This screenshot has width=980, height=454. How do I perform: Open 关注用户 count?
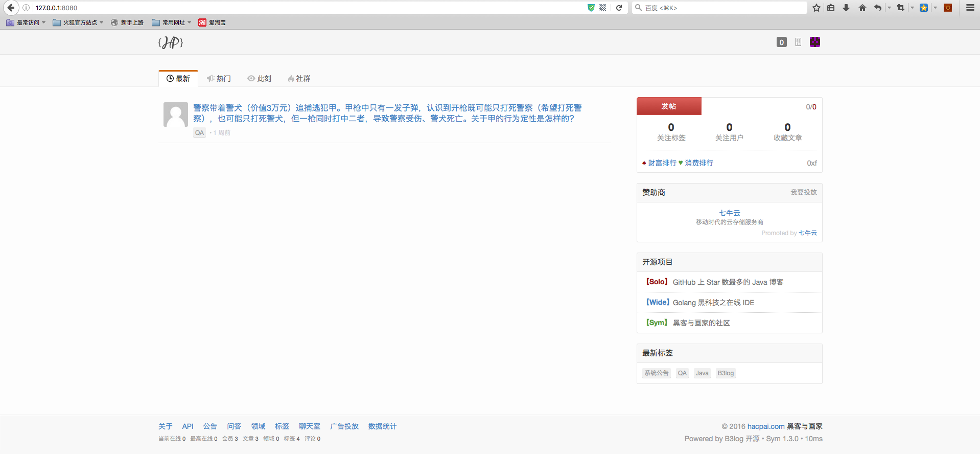pyautogui.click(x=729, y=132)
